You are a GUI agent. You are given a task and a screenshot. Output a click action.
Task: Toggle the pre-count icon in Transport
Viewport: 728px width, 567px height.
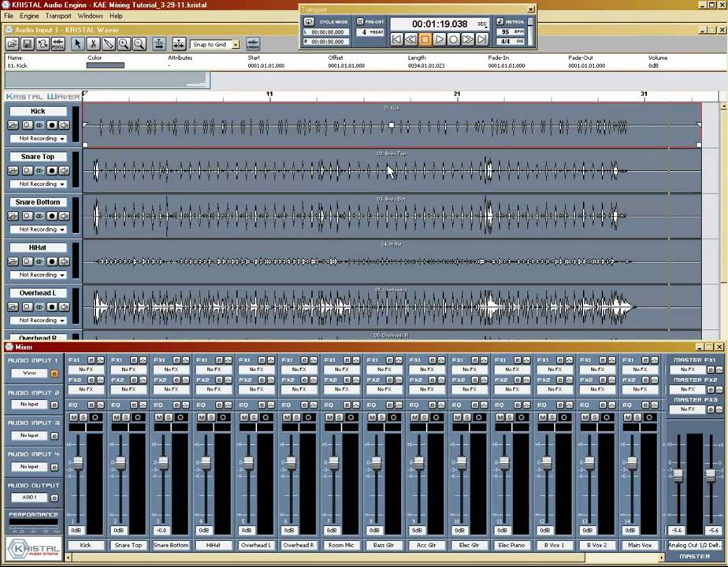[x=360, y=21]
